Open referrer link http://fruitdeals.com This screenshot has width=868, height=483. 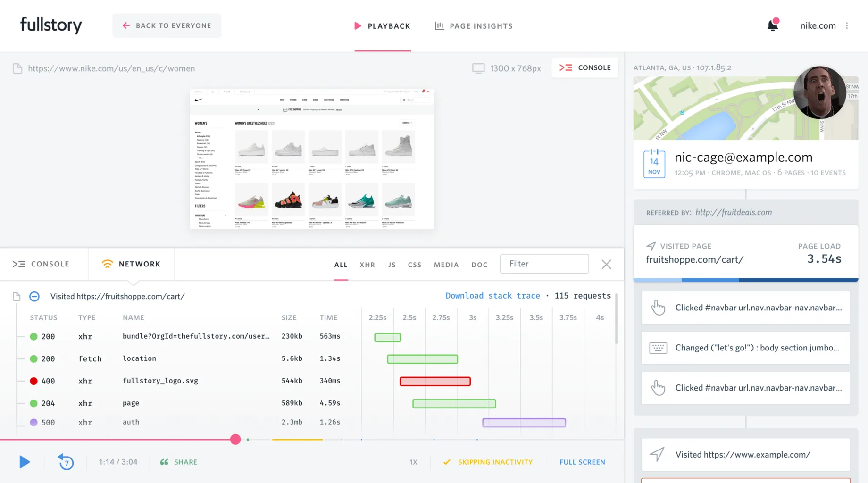tap(734, 212)
